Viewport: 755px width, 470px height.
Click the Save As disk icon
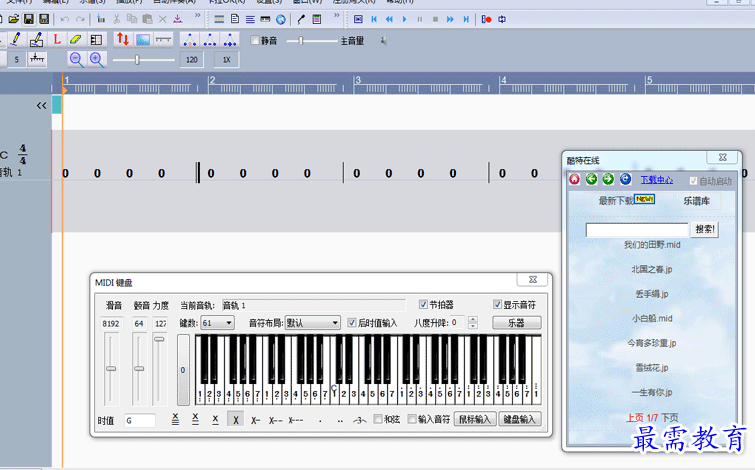click(44, 19)
